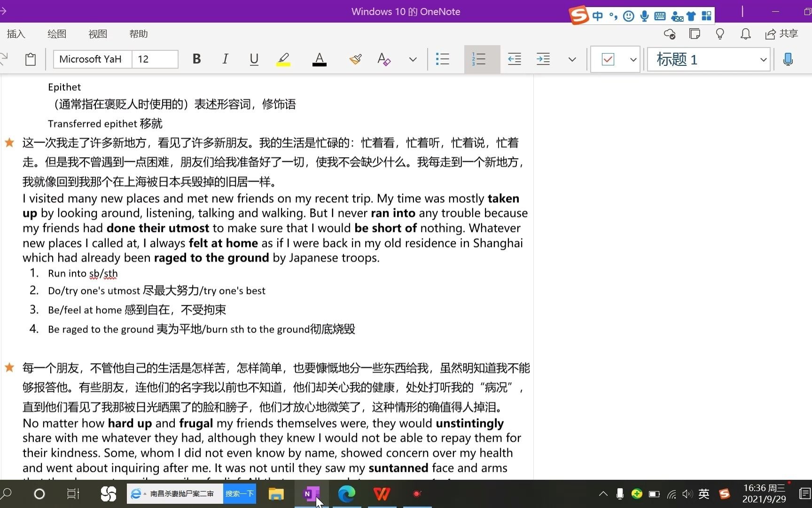The height and width of the screenshot is (508, 812).
Task: Toggle Sogou punctuation mode
Action: point(613,16)
